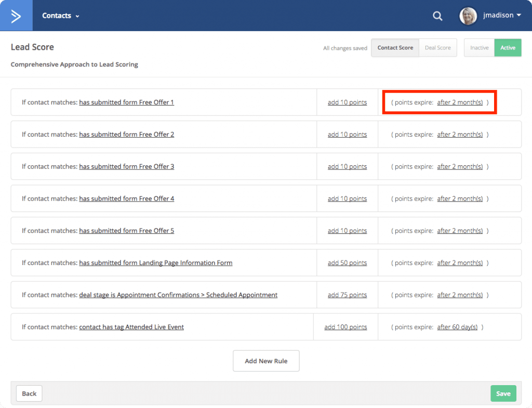This screenshot has width=532, height=408.
Task: Switch to the Deal Score tab
Action: tap(437, 47)
